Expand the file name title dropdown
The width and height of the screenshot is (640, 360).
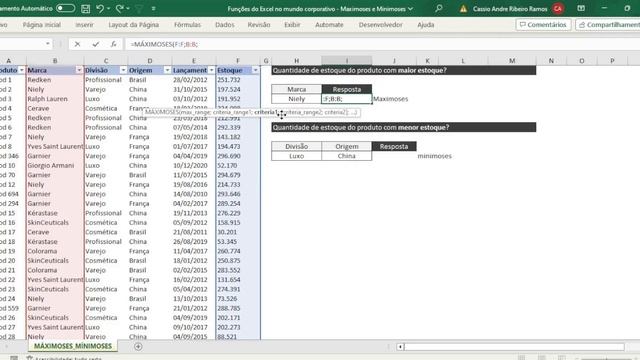coord(410,9)
